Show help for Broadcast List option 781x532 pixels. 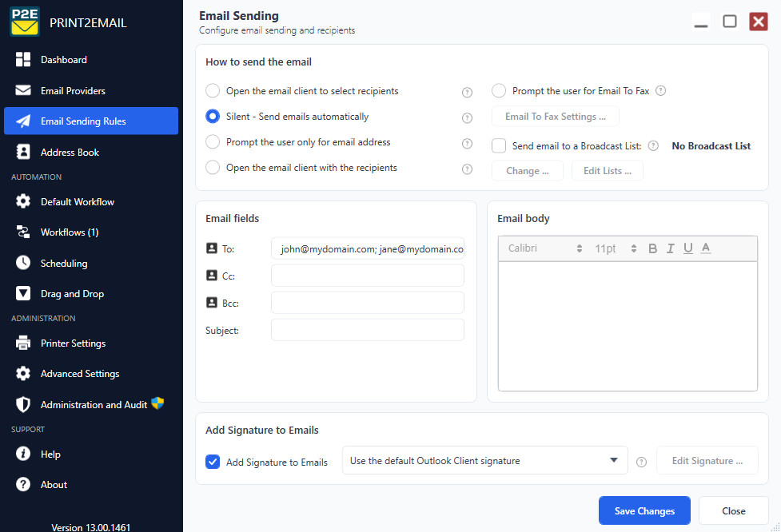coord(653,146)
